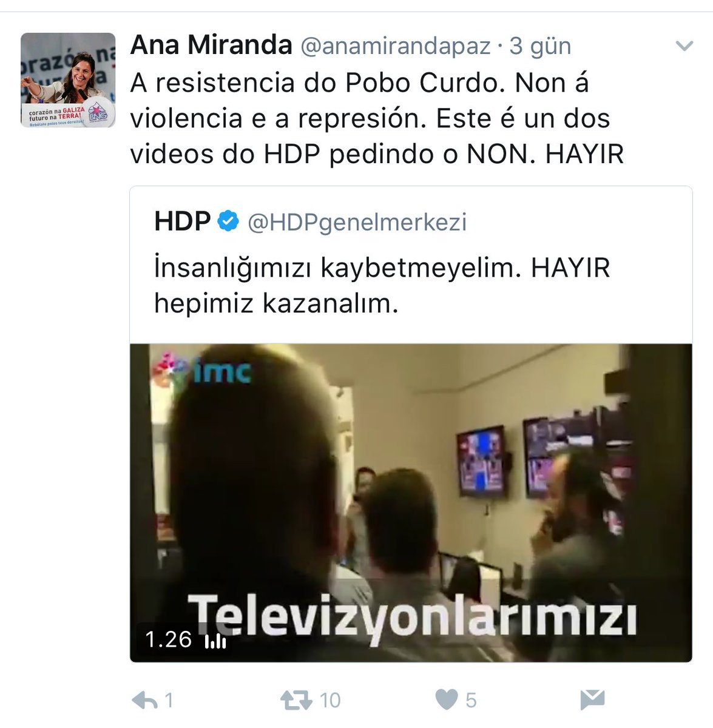Viewport: 713px width, 728px height.
Task: Play the quoted HDP video
Action: point(411,503)
